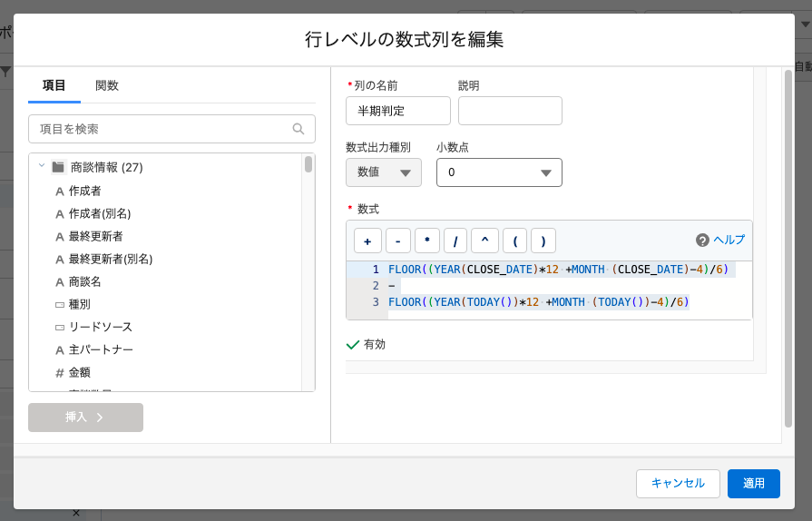Click the plus operator button
Screen dimensions: 812x521
367,241
